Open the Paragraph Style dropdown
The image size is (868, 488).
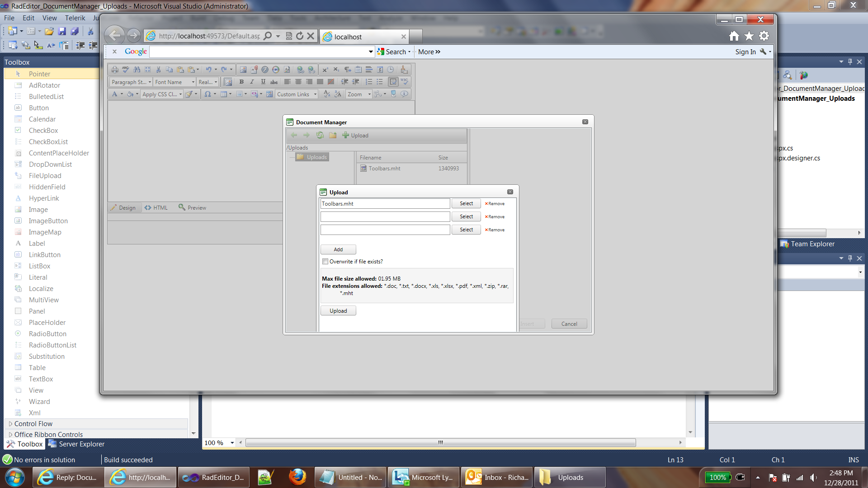pos(131,82)
